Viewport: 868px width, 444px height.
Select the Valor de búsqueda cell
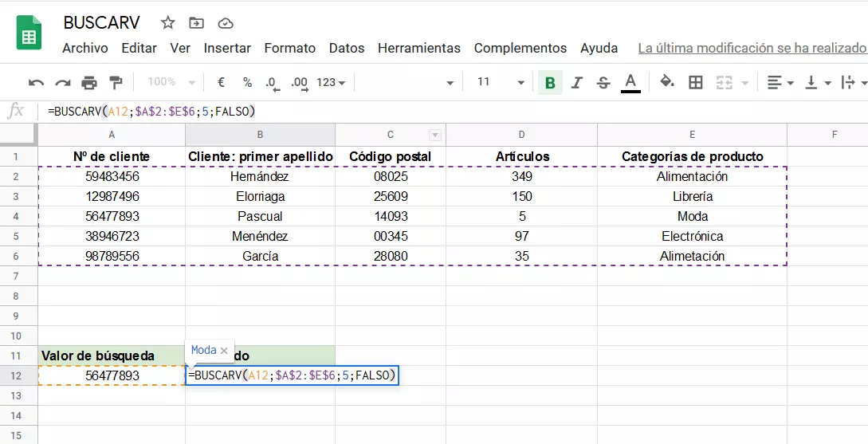112,356
